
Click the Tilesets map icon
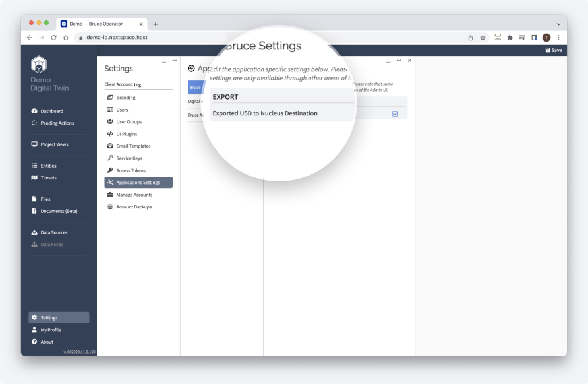point(34,177)
